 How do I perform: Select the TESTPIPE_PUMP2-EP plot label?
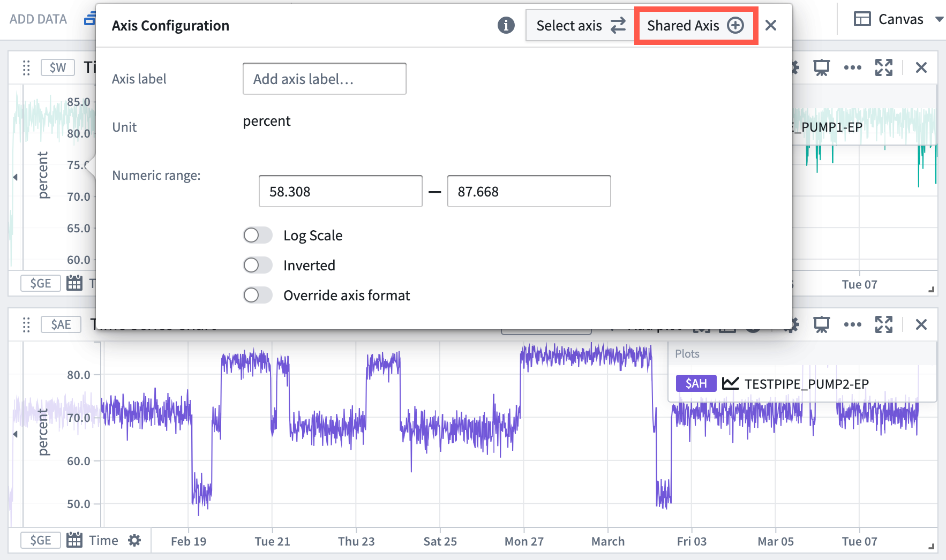(x=807, y=384)
